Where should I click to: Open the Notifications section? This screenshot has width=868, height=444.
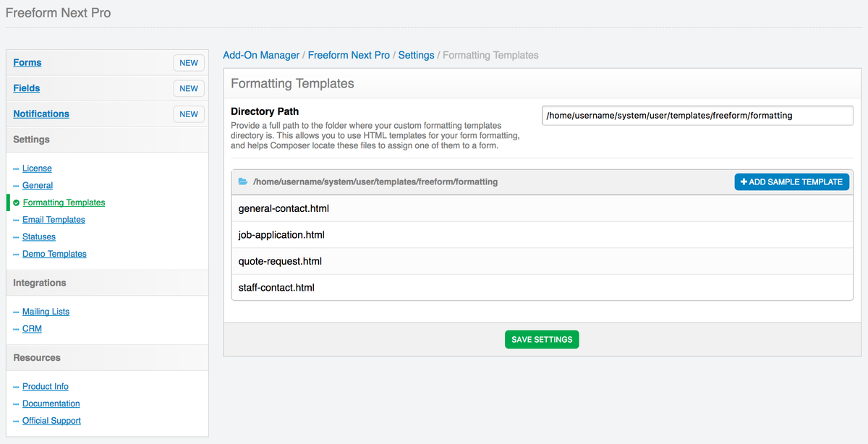[x=41, y=114]
